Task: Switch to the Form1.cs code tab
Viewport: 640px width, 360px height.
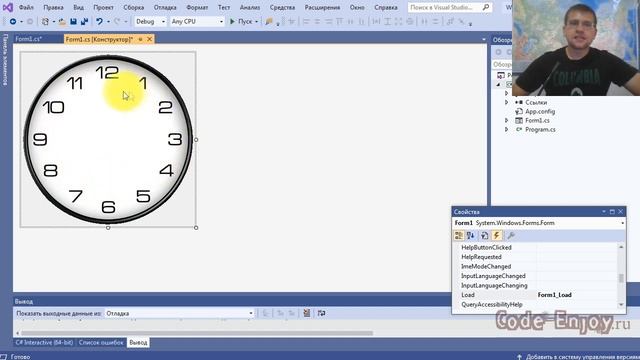Action: (x=29, y=39)
